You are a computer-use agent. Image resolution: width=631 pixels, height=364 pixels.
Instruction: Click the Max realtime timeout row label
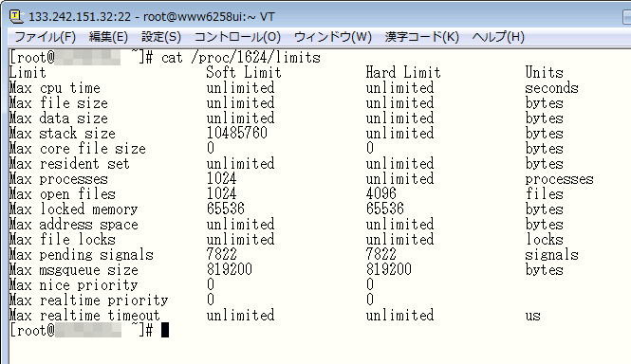pyautogui.click(x=84, y=316)
